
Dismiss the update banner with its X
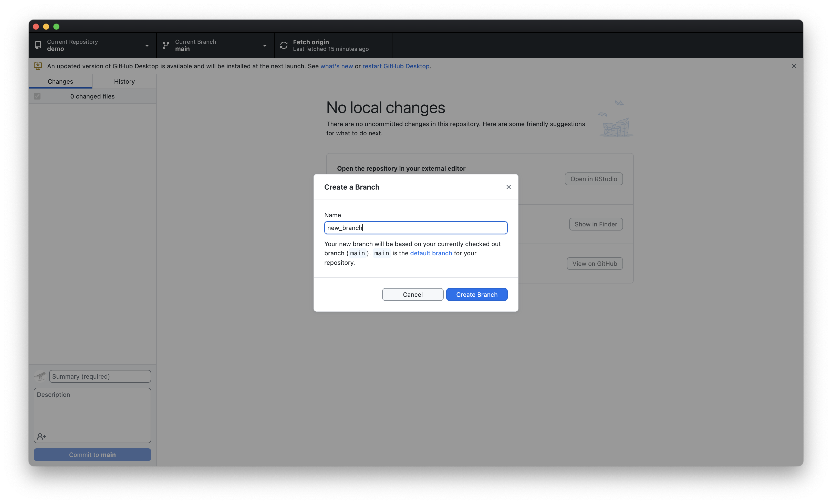click(x=794, y=66)
